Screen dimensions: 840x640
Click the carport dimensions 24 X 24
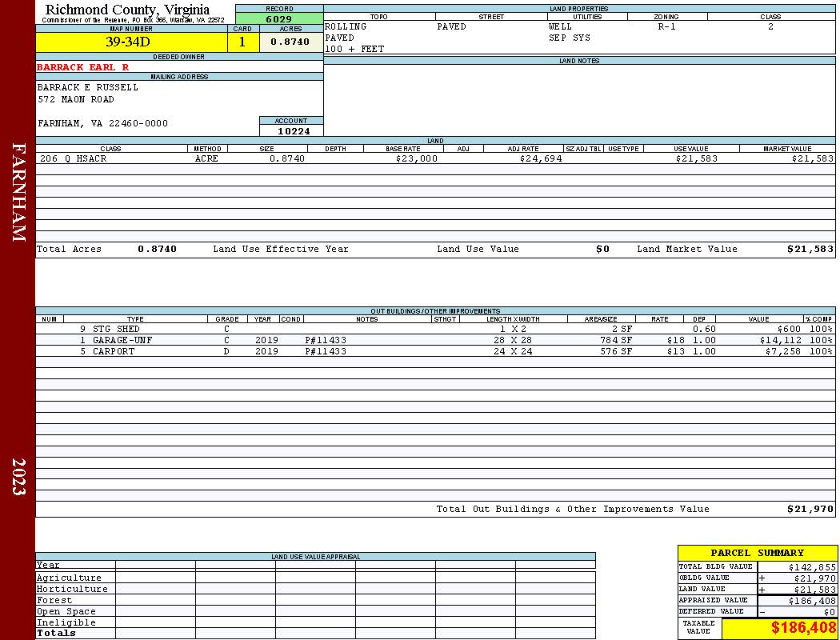(513, 352)
